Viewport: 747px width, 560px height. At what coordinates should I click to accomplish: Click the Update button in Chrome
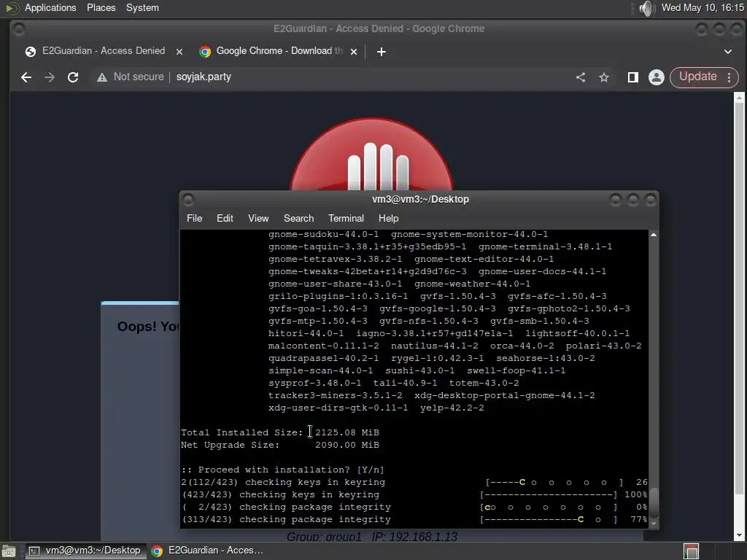click(697, 77)
